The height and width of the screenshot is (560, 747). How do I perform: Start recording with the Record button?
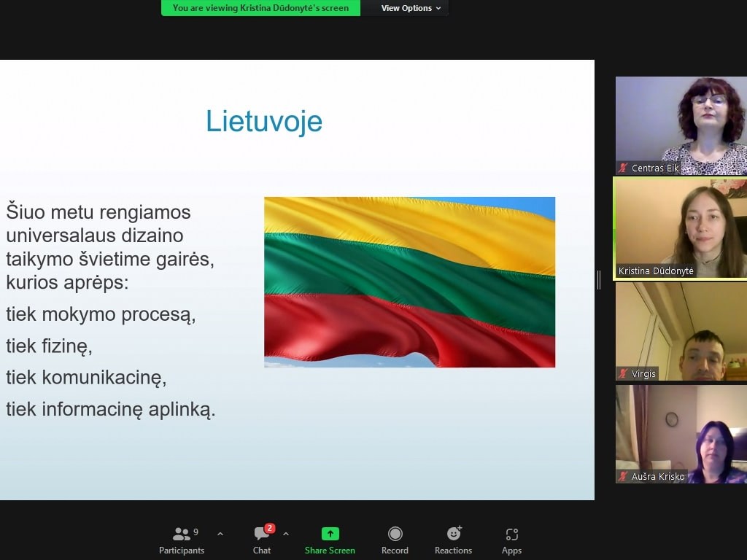[395, 540]
